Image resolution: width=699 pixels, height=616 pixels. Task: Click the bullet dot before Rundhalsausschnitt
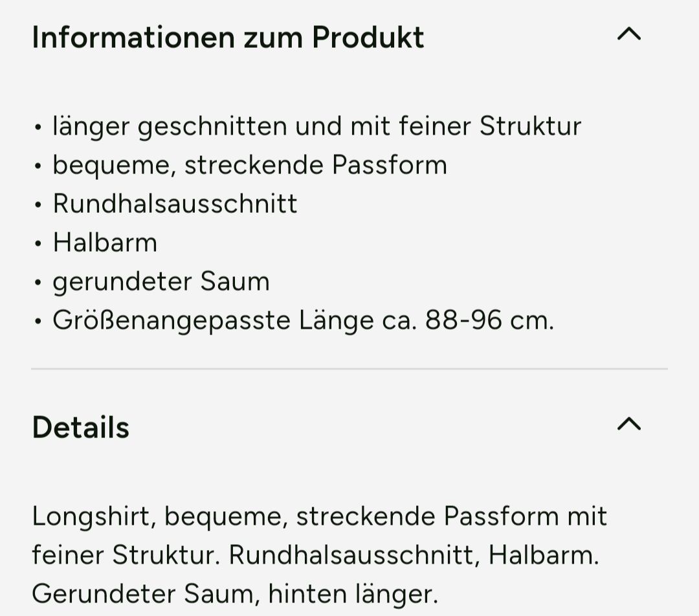point(38,204)
